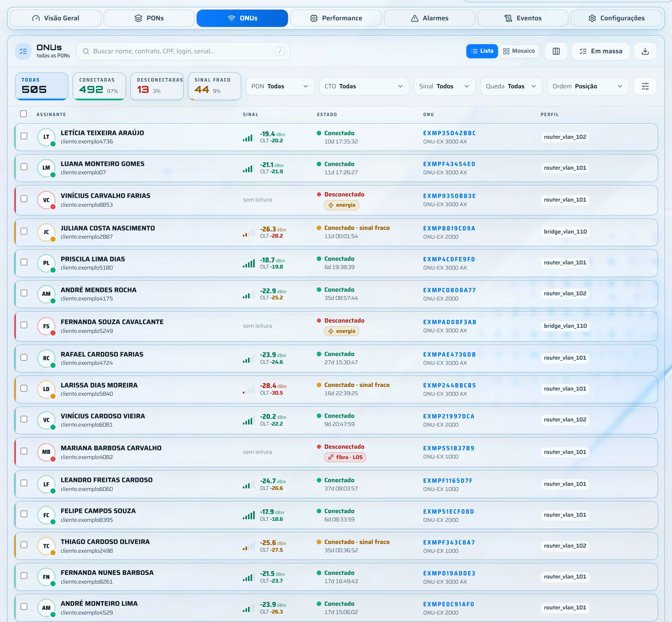Click FC avatar of Felipe Campos Souza
Image resolution: width=672 pixels, height=622 pixels.
(46, 515)
